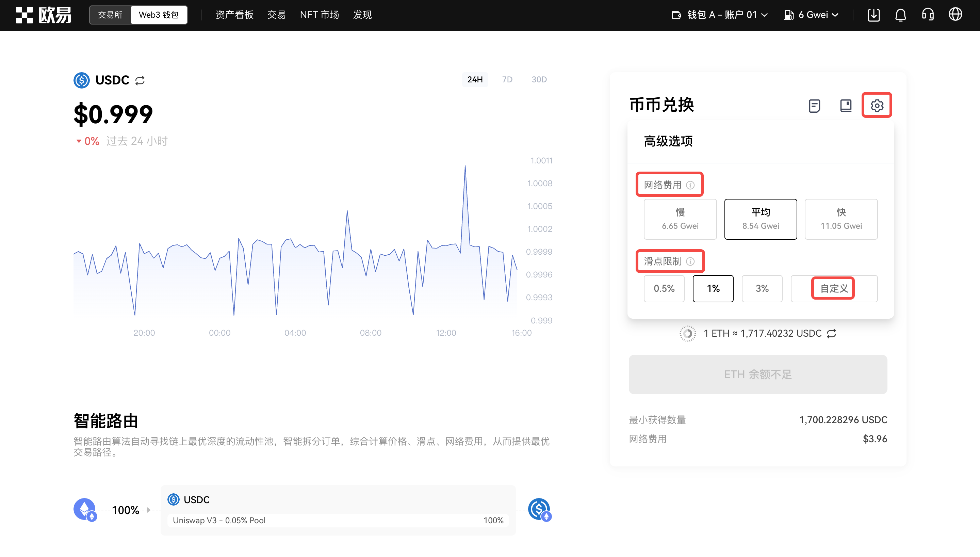This screenshot has width=980, height=557.
Task: Click the swap icon next to USDC
Action: pyautogui.click(x=140, y=80)
